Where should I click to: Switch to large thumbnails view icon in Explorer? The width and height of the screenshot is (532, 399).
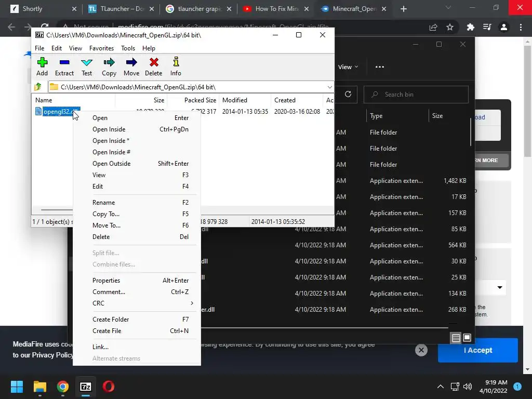coord(467,338)
